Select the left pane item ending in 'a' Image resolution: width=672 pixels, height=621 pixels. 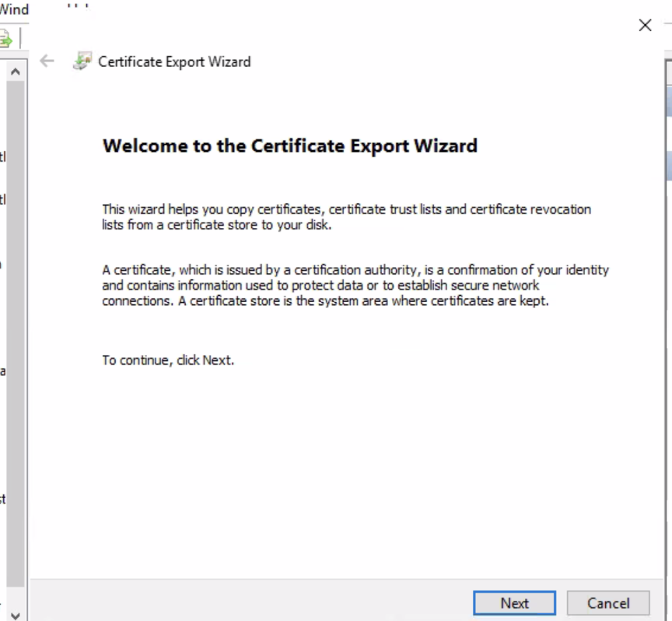click(x=3, y=371)
